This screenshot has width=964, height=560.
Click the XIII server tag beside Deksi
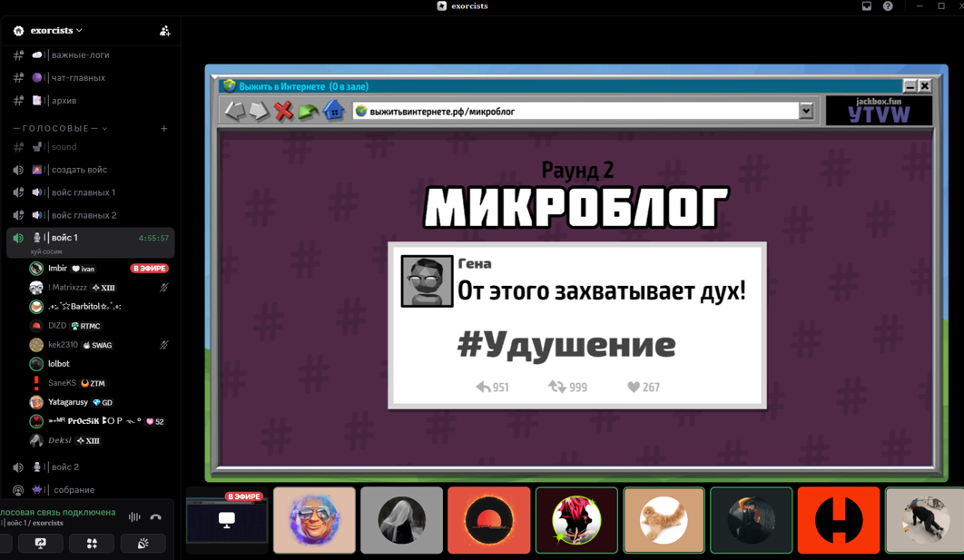coord(88,441)
